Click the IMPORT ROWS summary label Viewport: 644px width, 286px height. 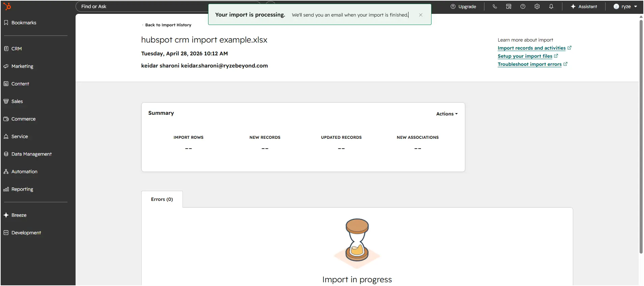(189, 137)
